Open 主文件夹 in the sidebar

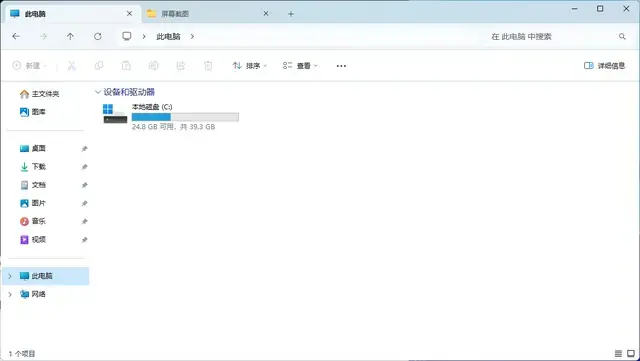pos(46,94)
